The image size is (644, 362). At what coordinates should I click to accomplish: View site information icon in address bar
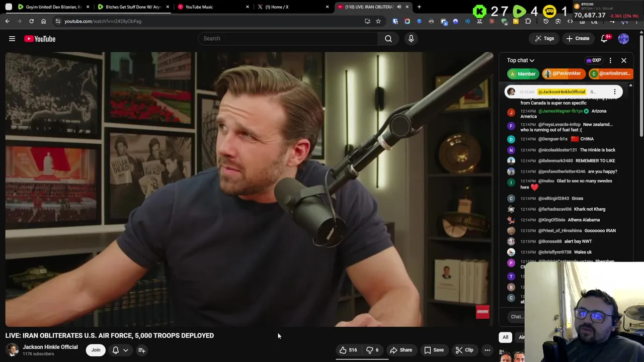(58, 21)
